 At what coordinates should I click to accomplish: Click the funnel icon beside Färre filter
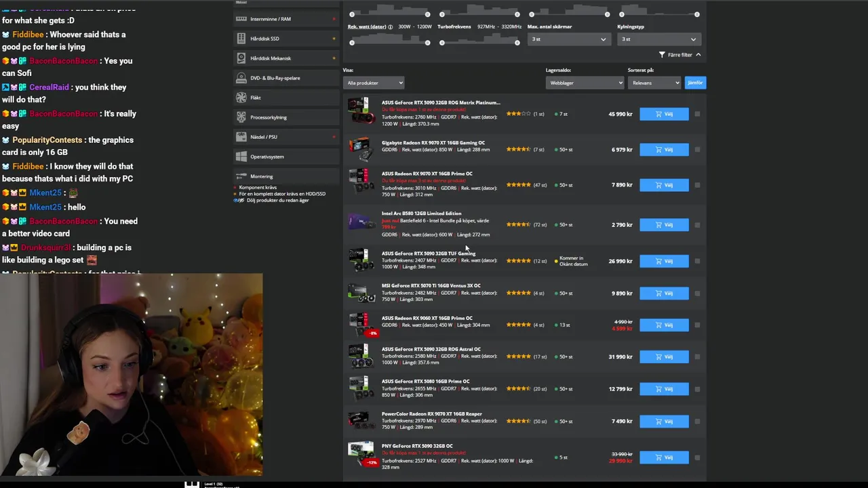pyautogui.click(x=662, y=55)
